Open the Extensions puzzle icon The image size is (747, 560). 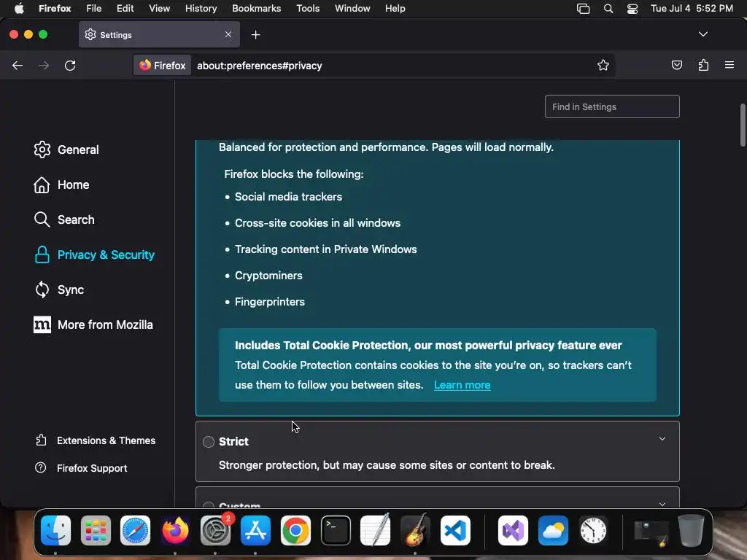coord(704,65)
